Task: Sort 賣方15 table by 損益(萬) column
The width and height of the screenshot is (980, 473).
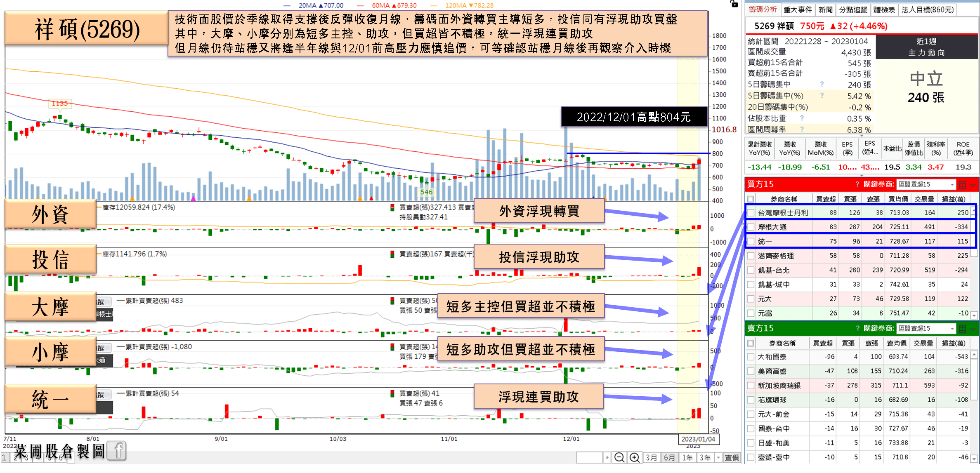Action: pos(953,343)
